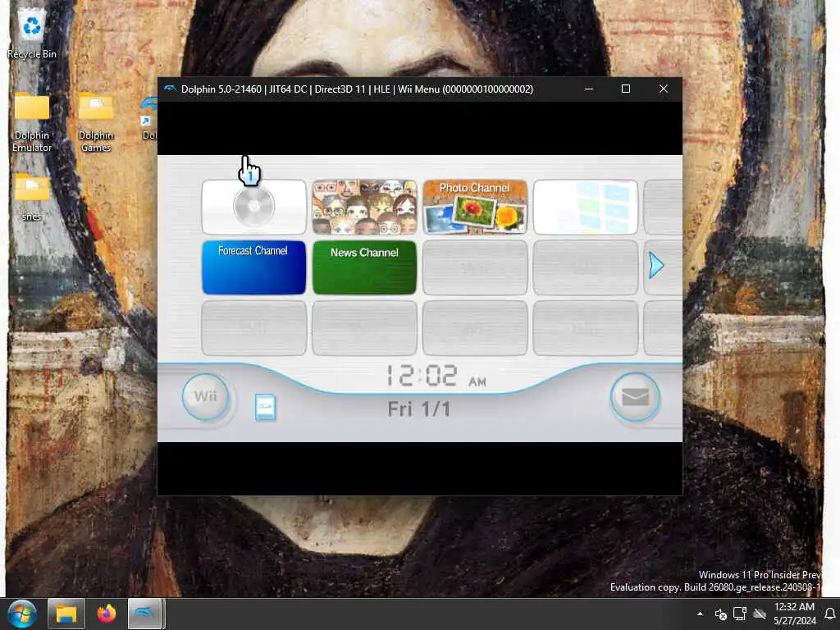Open the network status tray icon

coord(740,614)
